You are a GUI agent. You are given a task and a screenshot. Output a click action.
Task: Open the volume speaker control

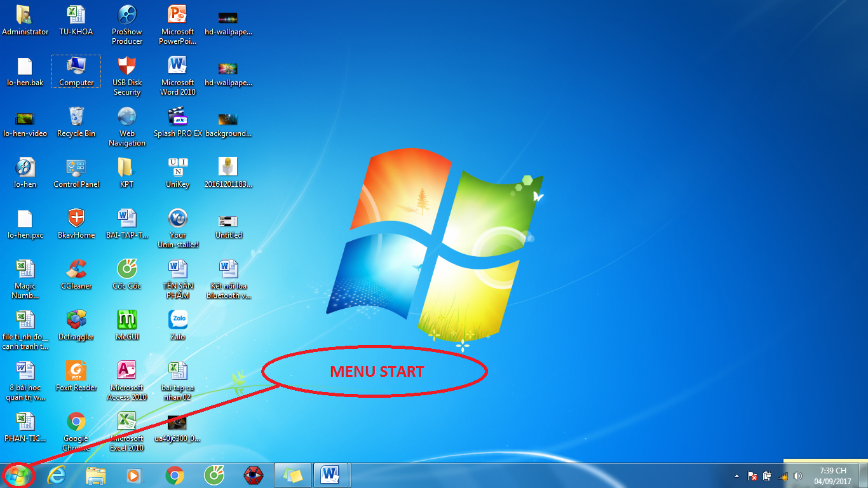pos(797,476)
